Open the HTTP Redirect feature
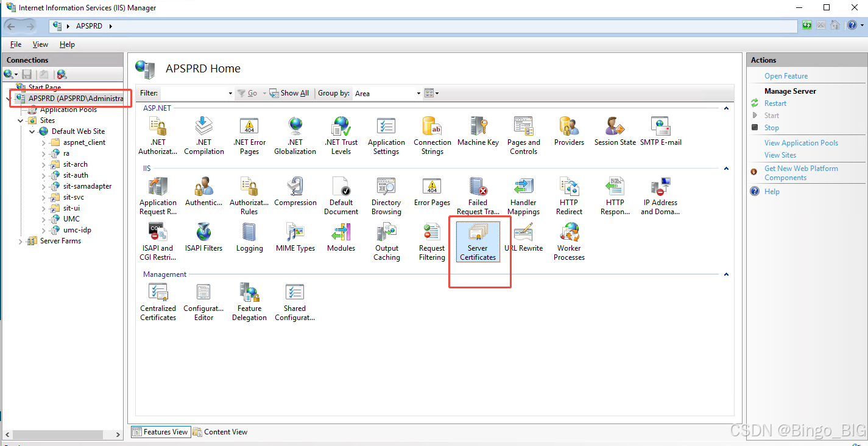The width and height of the screenshot is (868, 446). (569, 196)
